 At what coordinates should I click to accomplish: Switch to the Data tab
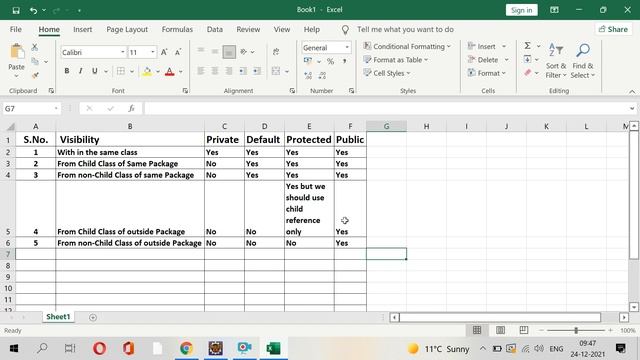(x=215, y=29)
